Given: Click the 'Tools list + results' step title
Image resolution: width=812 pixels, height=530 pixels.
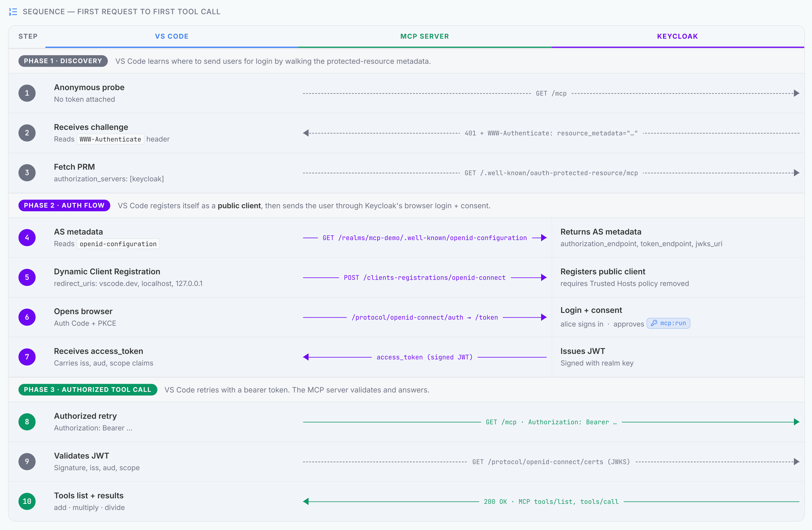Looking at the screenshot, I should (x=89, y=495).
